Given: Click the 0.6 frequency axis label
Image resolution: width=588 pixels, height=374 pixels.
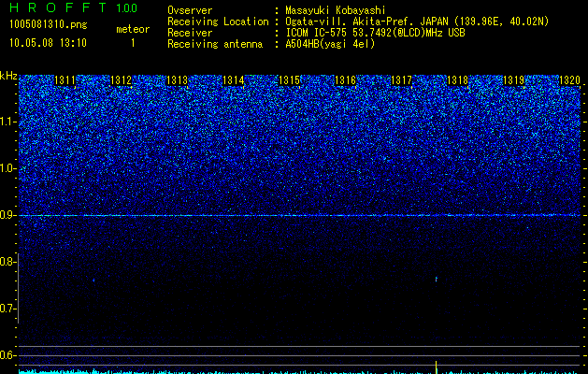Looking at the screenshot, I should pos(7,355).
